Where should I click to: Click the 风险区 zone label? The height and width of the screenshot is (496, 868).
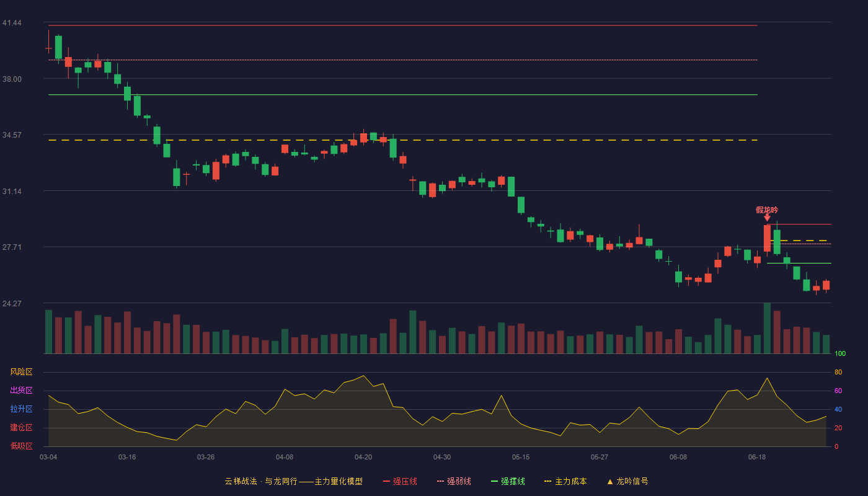tap(21, 372)
